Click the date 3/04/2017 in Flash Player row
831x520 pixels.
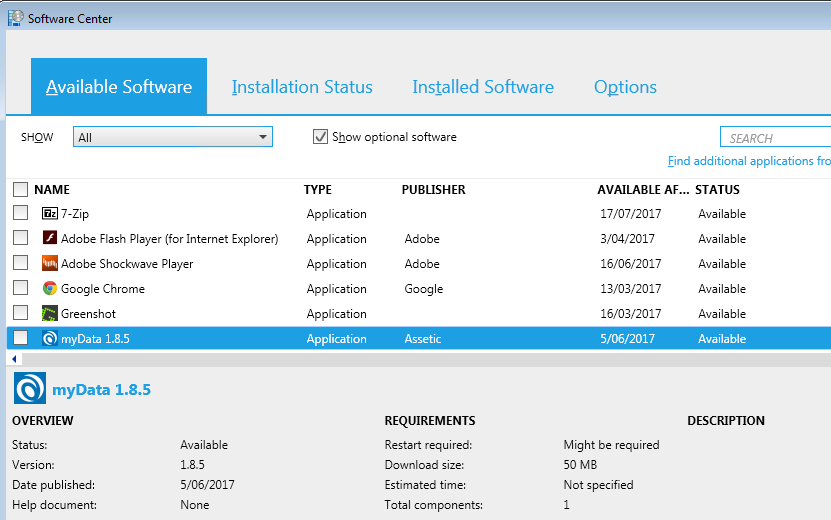(x=627, y=239)
